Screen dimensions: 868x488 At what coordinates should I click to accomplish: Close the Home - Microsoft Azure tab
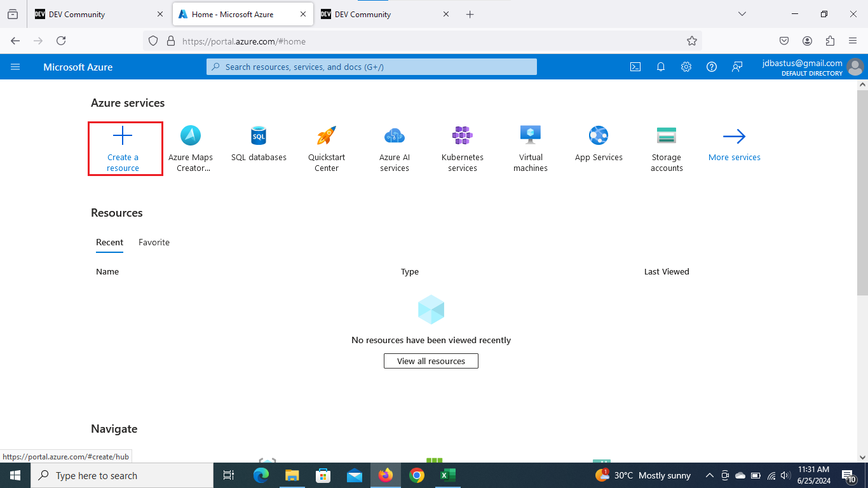point(303,14)
